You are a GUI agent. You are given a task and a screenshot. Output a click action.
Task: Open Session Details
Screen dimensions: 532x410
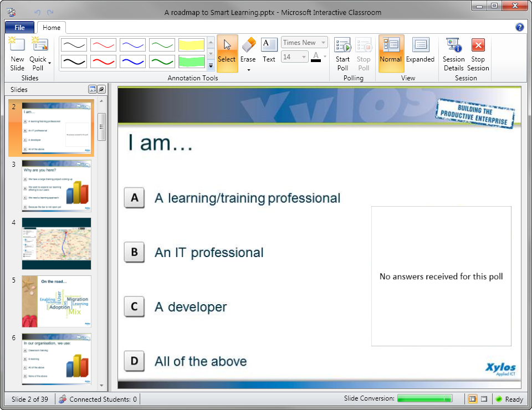(454, 54)
